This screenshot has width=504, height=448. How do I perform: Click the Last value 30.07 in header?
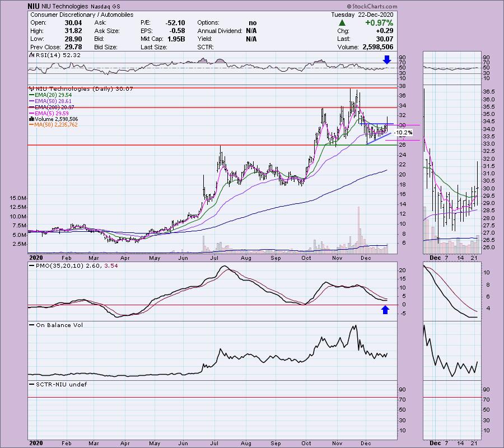click(x=384, y=39)
